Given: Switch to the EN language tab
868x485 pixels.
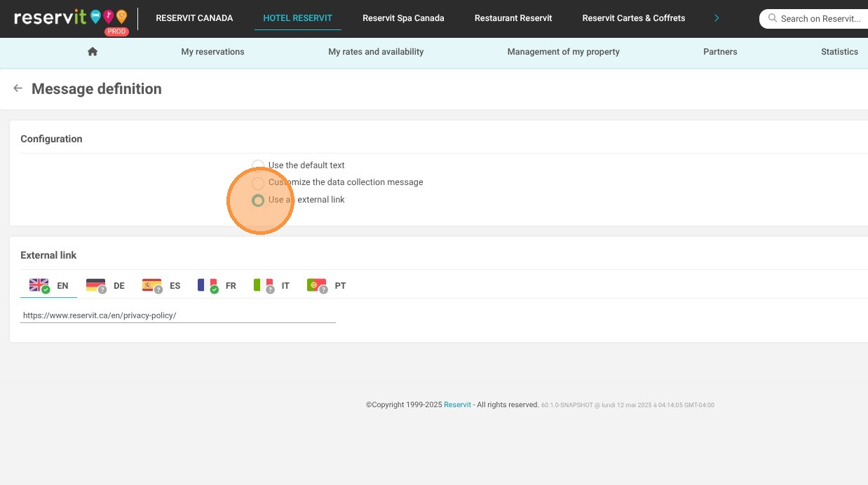Looking at the screenshot, I should pos(48,285).
